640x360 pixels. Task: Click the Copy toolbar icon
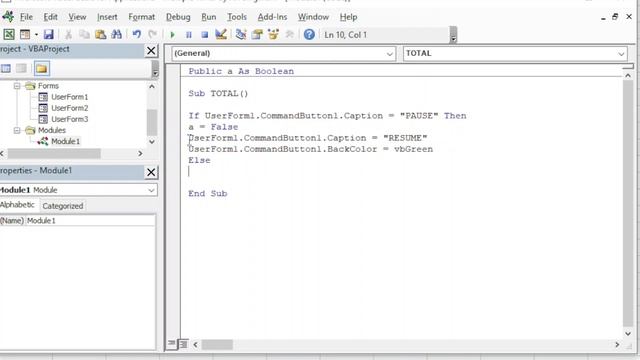tap(84, 35)
